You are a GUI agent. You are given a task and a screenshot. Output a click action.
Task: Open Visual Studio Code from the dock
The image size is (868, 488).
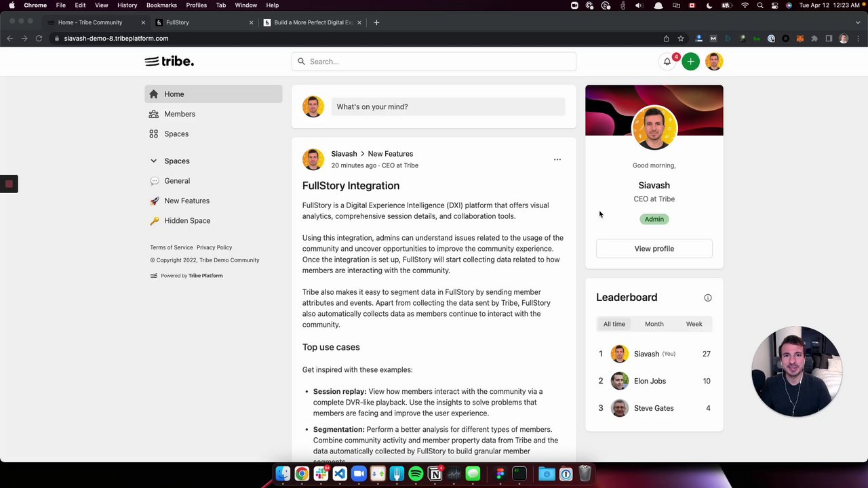(x=340, y=474)
